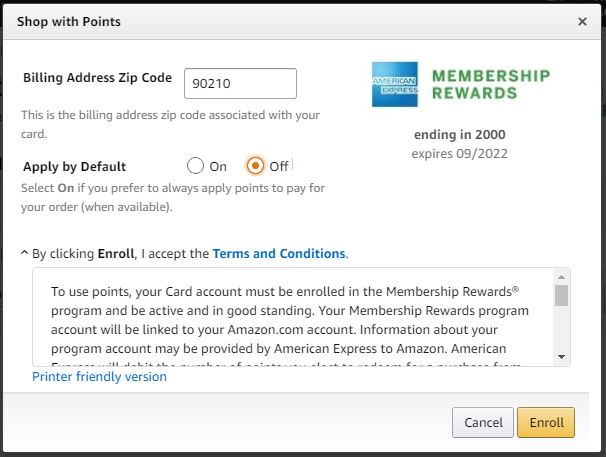Click the Membership Rewards logo text
Viewport: 606px width, 457px height.
pos(490,85)
